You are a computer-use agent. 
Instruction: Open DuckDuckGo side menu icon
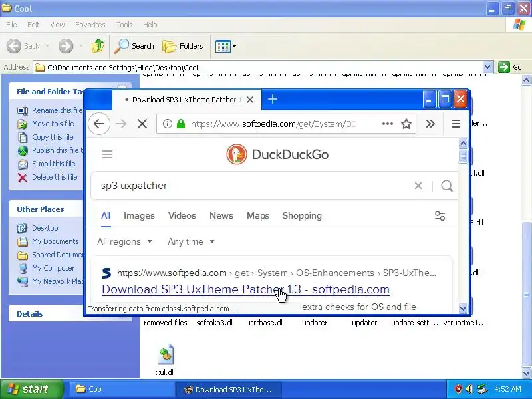[108, 154]
